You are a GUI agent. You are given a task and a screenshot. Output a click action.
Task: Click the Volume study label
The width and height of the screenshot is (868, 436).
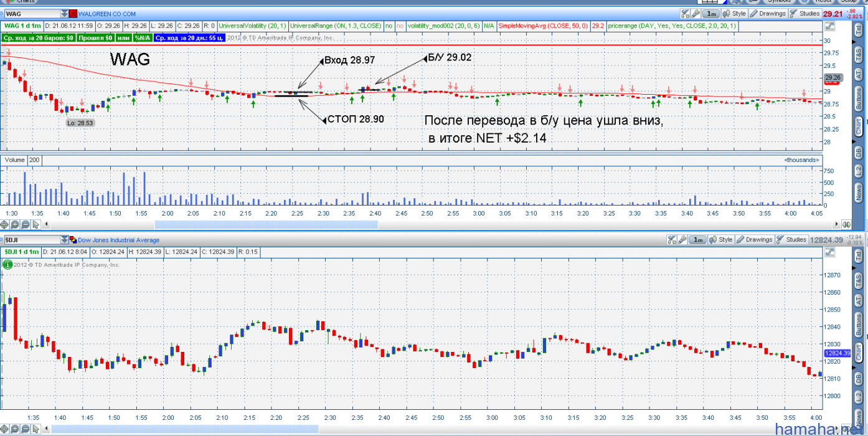[x=15, y=160]
